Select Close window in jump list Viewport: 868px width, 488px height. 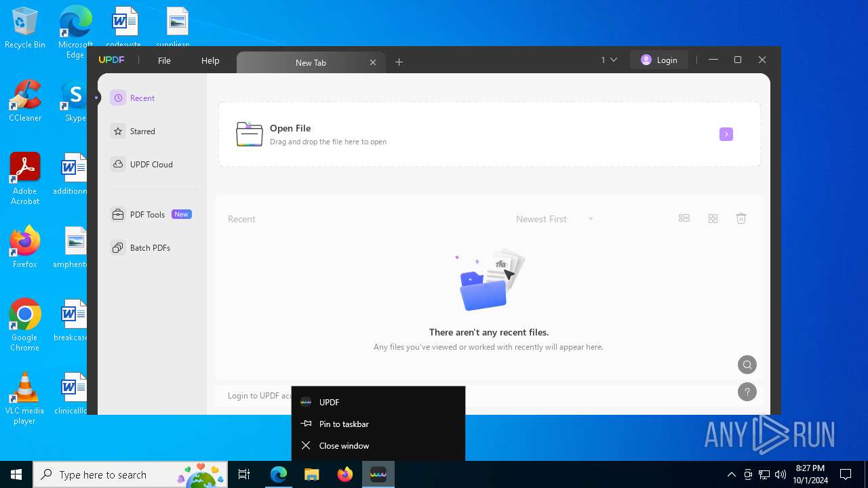pyautogui.click(x=378, y=445)
